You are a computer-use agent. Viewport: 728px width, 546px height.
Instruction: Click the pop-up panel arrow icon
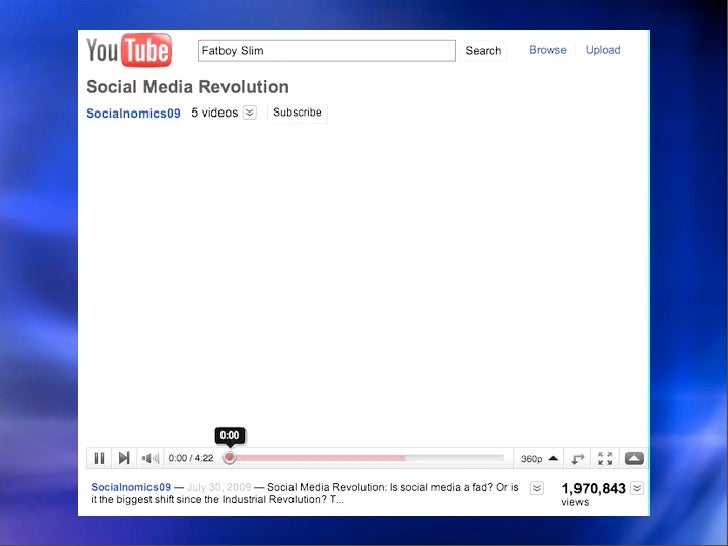(x=634, y=459)
